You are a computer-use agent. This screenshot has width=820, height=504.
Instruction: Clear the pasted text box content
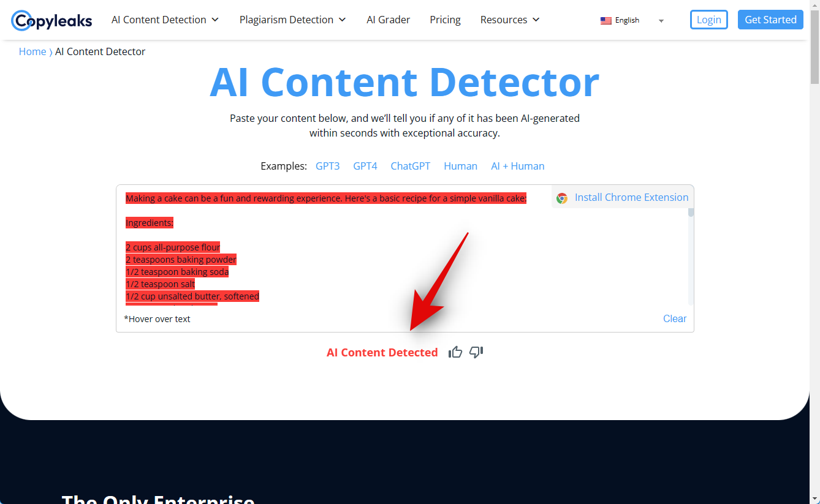click(675, 318)
